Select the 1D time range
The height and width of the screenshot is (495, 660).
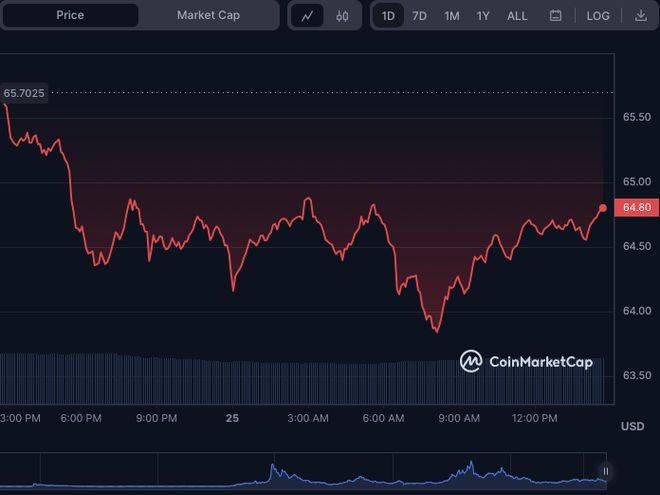tap(388, 16)
